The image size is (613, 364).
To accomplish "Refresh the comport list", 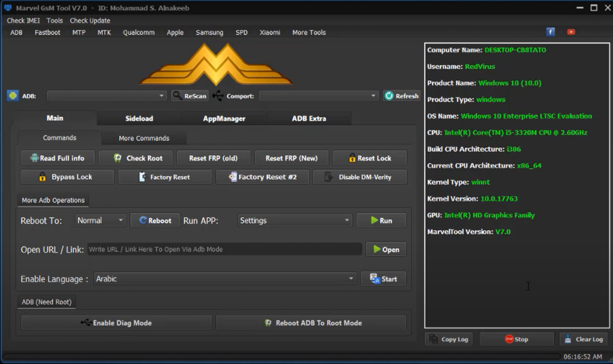I will (402, 96).
